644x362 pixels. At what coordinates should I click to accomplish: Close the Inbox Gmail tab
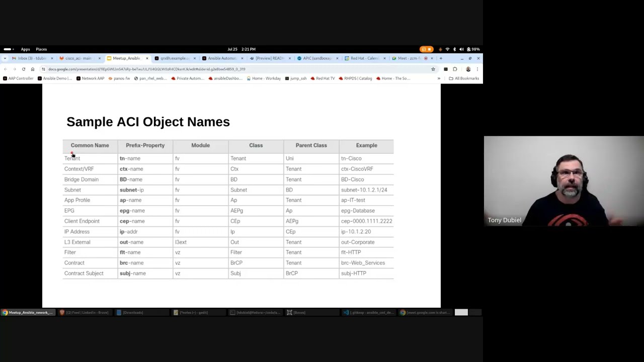(x=52, y=58)
